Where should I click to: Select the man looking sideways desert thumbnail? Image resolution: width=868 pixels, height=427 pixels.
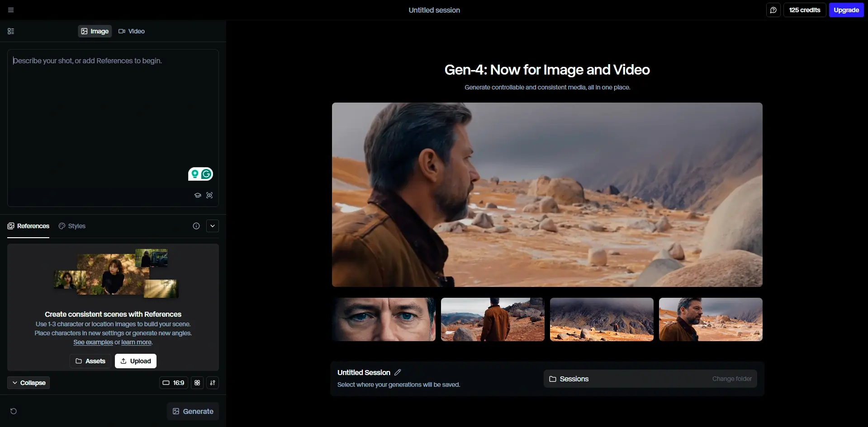click(x=711, y=319)
